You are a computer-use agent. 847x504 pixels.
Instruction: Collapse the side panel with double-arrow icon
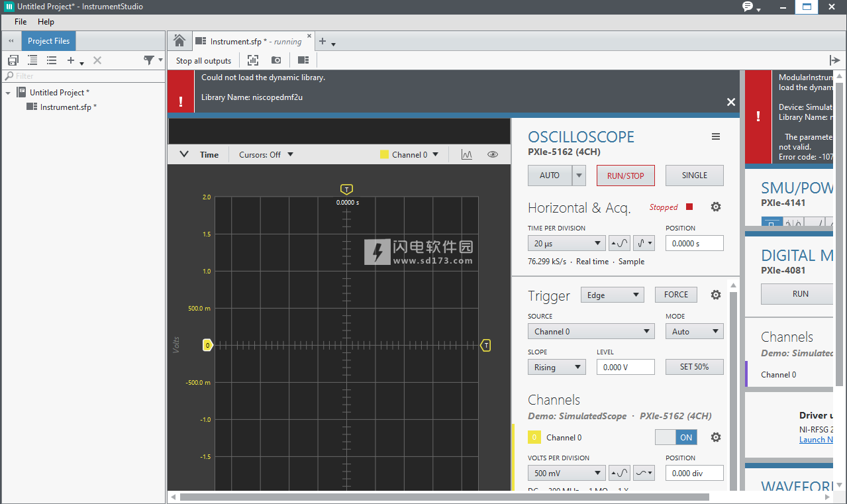11,41
